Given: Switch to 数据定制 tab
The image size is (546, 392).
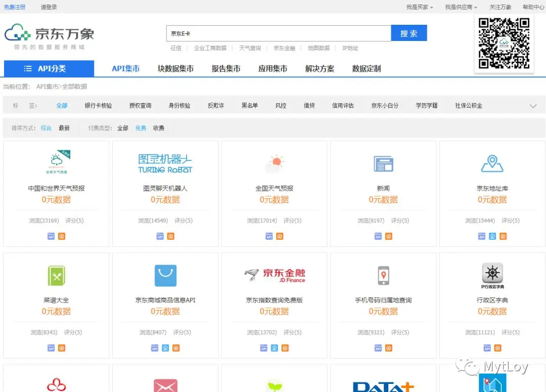Looking at the screenshot, I should [367, 69].
